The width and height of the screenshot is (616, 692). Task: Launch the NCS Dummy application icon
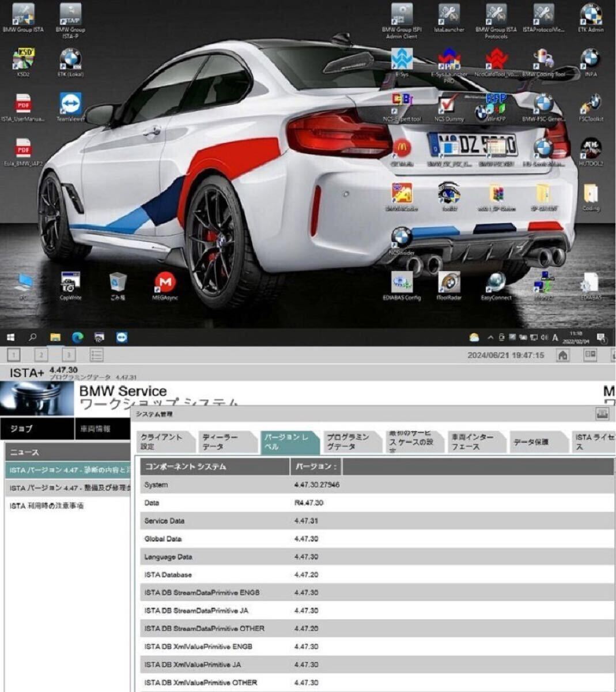[x=448, y=106]
